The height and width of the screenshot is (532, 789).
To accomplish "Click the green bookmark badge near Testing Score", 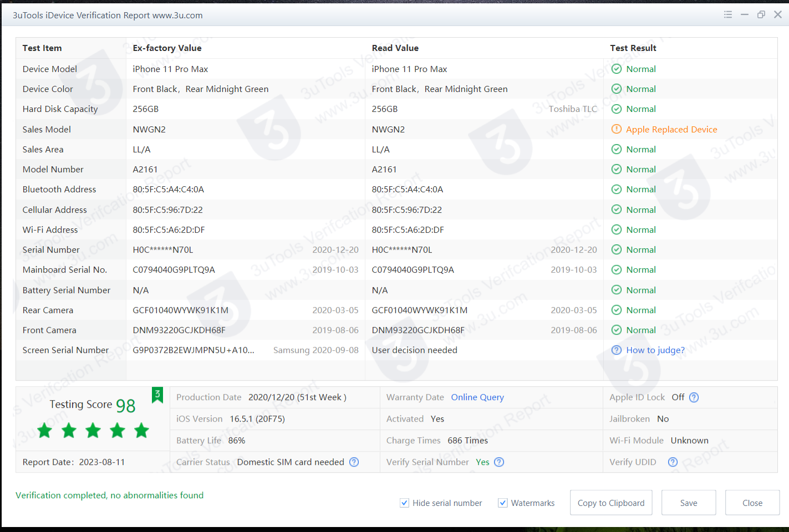I will tap(157, 395).
